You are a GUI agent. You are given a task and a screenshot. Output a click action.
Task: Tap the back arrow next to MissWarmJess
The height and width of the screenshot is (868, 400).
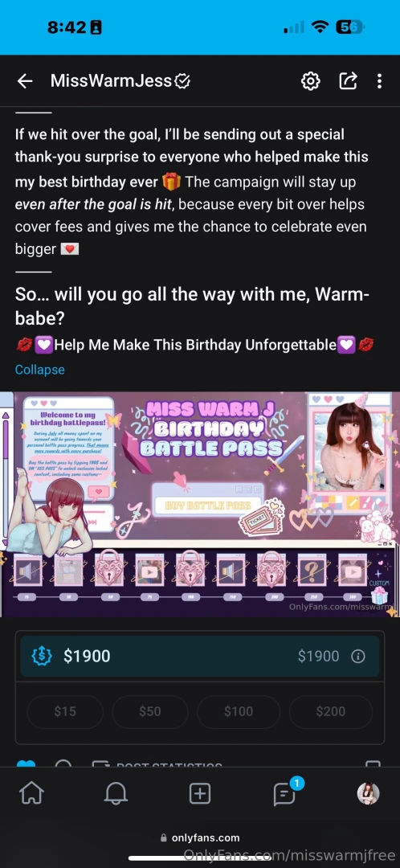(x=25, y=81)
